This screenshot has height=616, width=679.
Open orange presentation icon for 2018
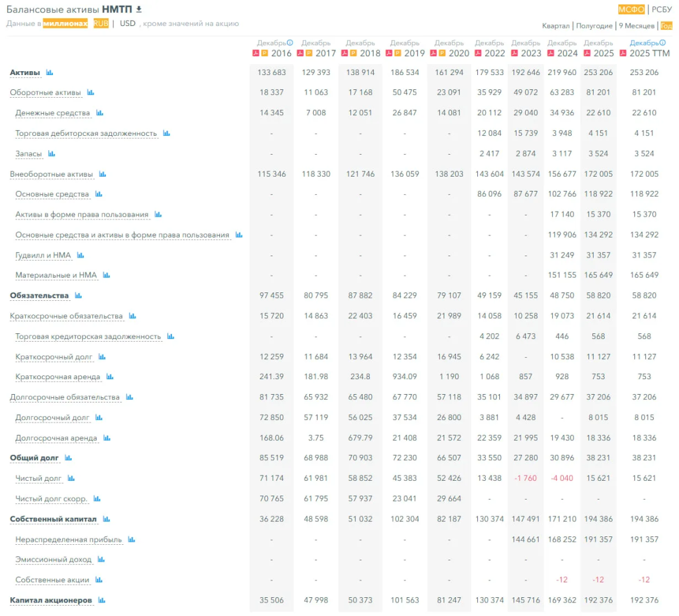[x=354, y=53]
